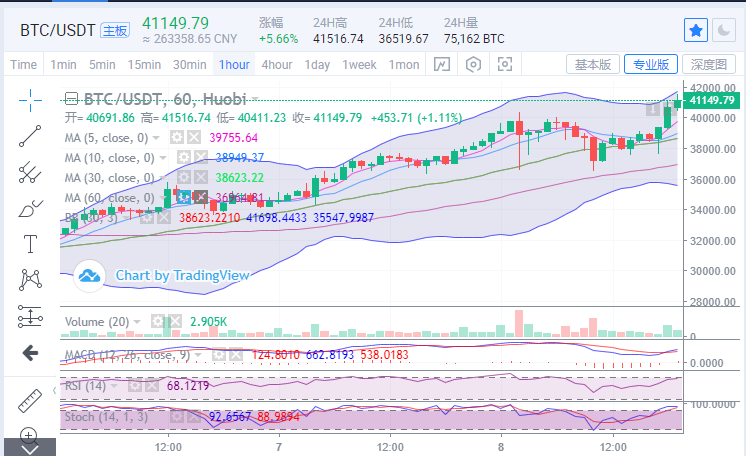Toggle the favorite star for BTC/USDT

[696, 30]
